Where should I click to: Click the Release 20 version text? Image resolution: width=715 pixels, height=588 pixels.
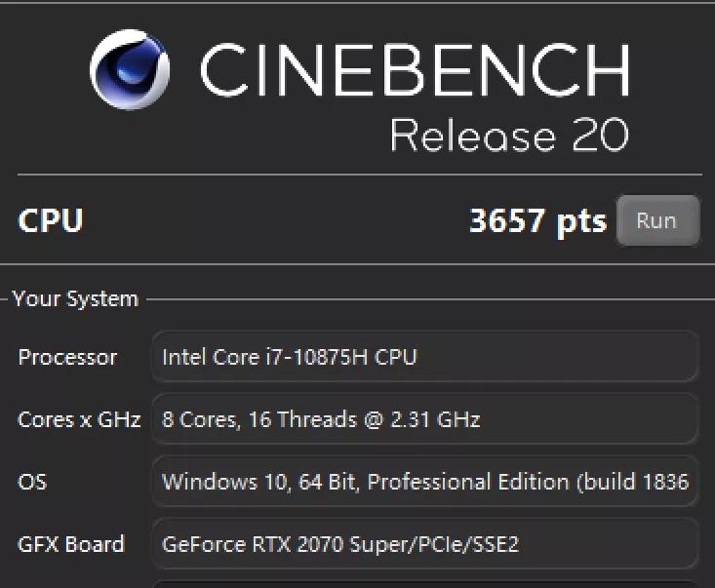coord(508,136)
